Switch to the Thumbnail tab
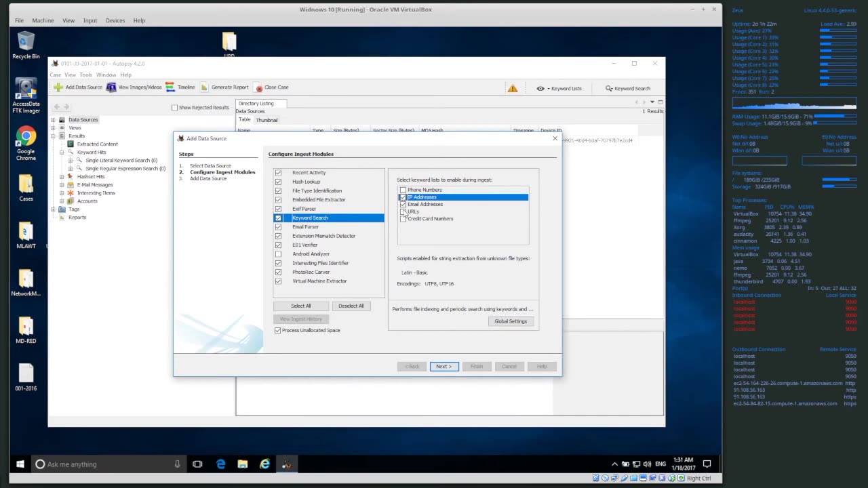 [x=267, y=120]
